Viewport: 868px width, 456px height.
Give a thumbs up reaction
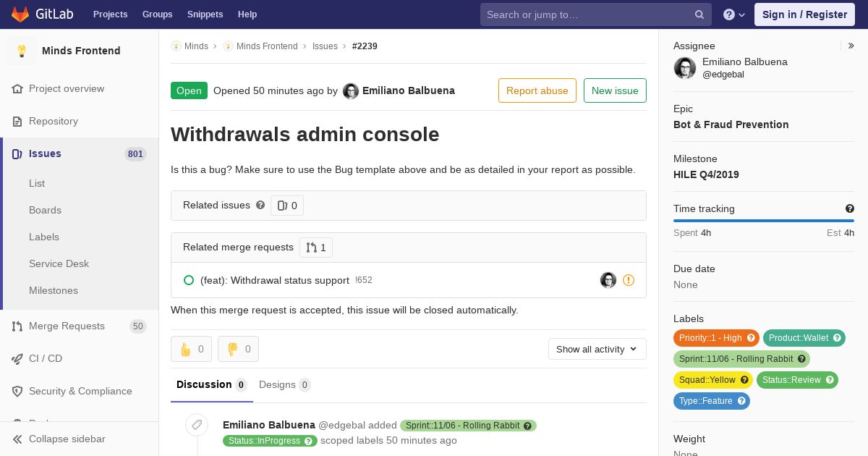[x=191, y=349]
